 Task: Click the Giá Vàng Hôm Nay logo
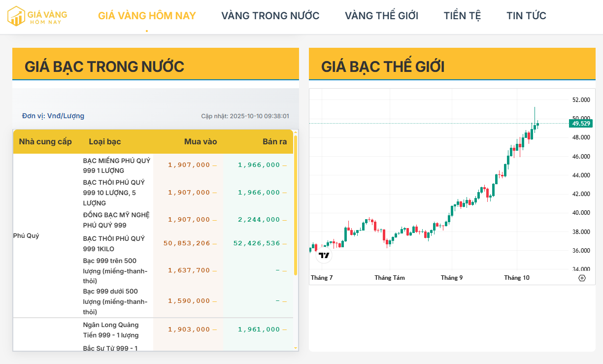click(37, 16)
